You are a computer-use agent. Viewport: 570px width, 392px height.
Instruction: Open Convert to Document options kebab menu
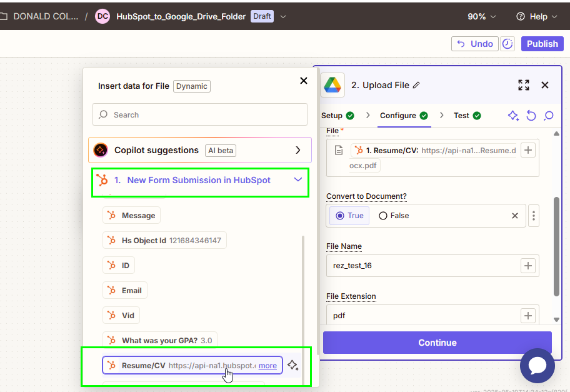tap(533, 216)
